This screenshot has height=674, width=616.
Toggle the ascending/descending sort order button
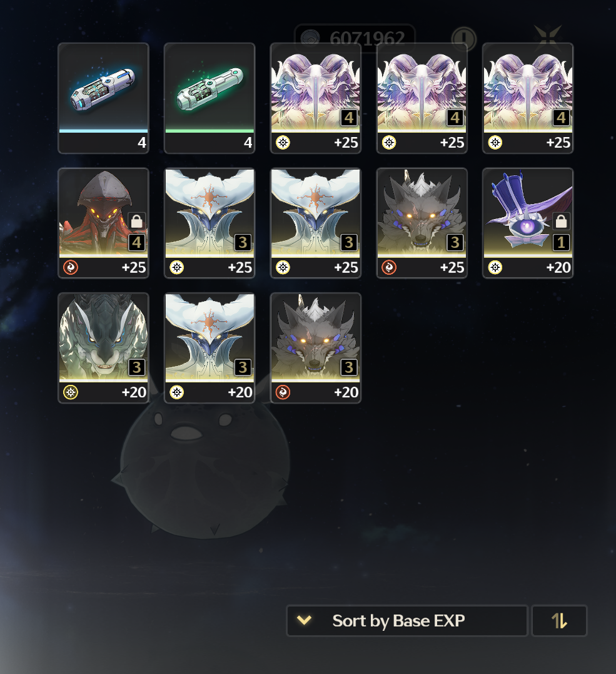coord(559,621)
